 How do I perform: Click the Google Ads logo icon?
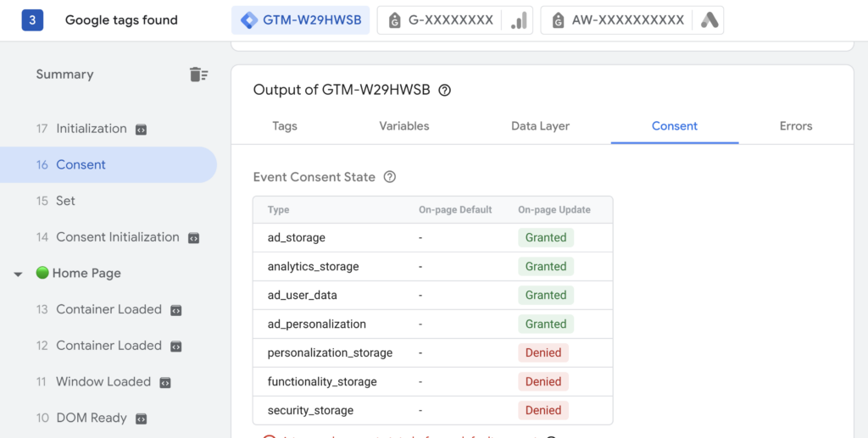coord(709,20)
